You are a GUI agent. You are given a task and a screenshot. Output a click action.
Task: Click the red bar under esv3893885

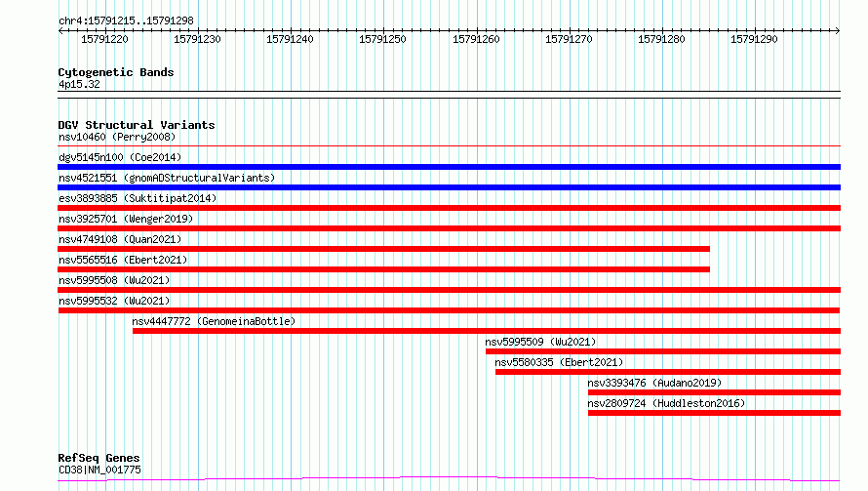point(449,208)
